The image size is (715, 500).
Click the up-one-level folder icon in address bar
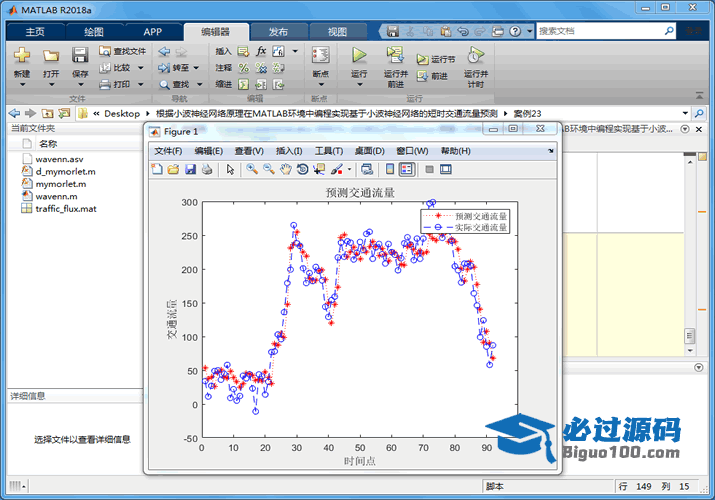click(x=47, y=113)
